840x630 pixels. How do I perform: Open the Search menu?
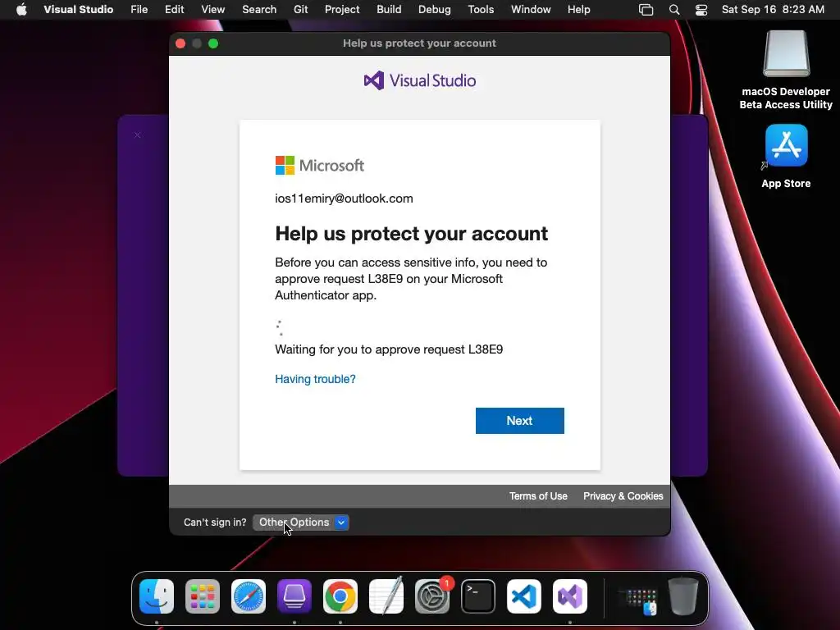point(259,10)
